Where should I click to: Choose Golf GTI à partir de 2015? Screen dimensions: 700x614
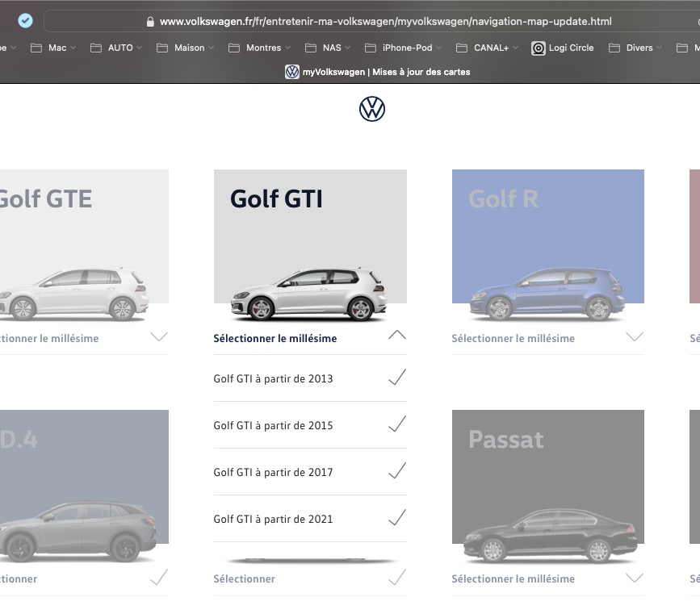(x=310, y=425)
